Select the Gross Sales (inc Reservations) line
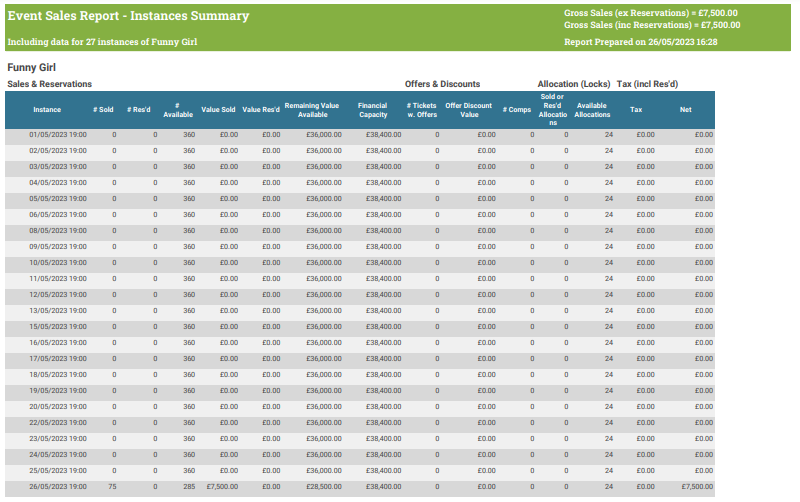The height and width of the screenshot is (502, 800). point(652,24)
